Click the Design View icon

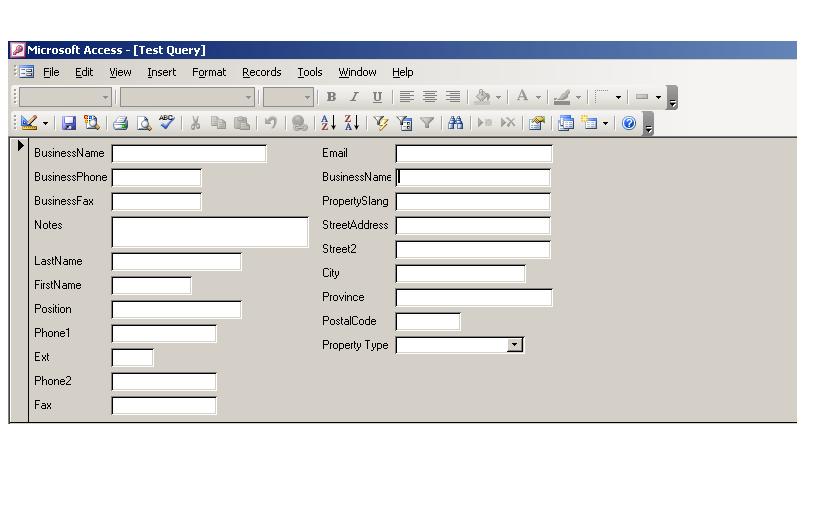28,123
